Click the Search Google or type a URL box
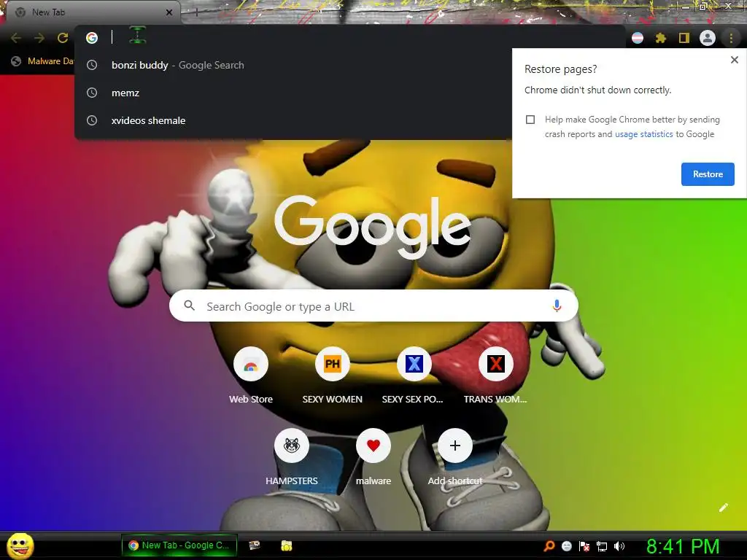Viewport: 747px width, 560px height. point(373,306)
